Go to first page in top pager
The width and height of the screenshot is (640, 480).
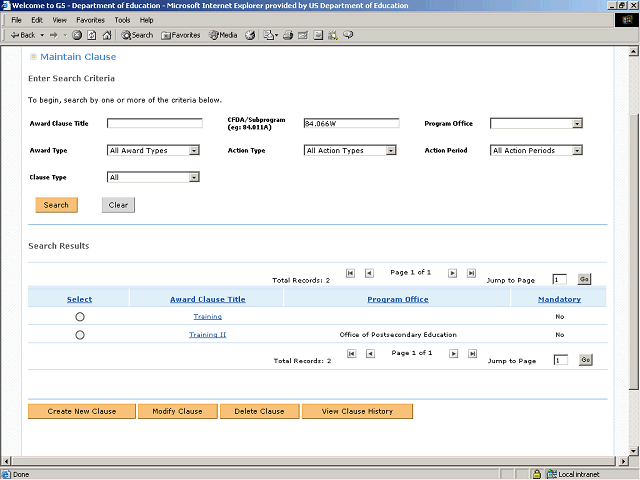[350, 273]
